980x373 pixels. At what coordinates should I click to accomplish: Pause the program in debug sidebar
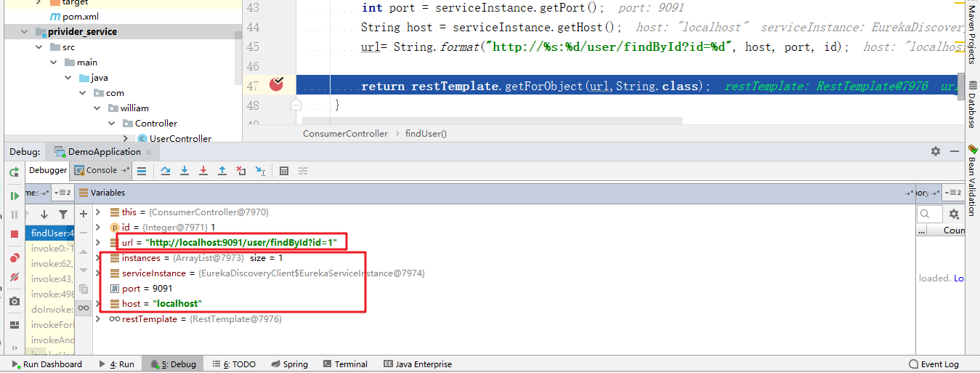pos(14,214)
